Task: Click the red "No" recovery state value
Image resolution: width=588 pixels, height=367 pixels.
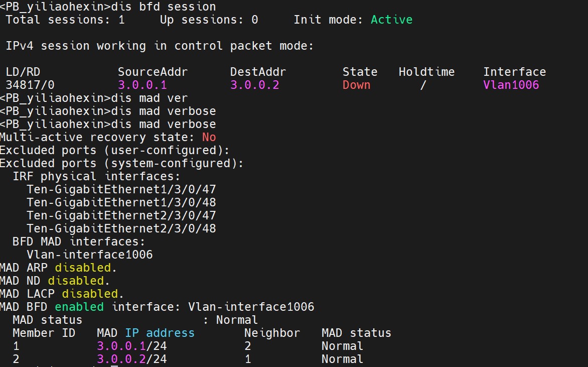Action: click(209, 137)
